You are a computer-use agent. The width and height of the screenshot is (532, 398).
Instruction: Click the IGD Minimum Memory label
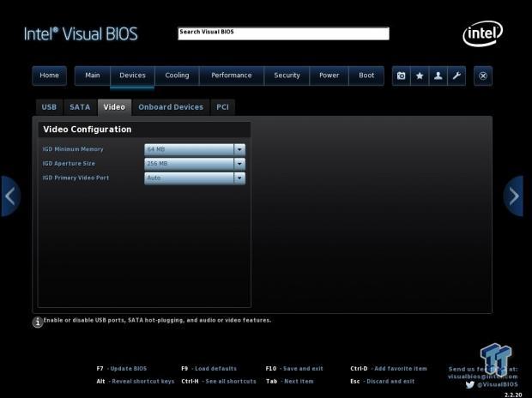pos(73,149)
